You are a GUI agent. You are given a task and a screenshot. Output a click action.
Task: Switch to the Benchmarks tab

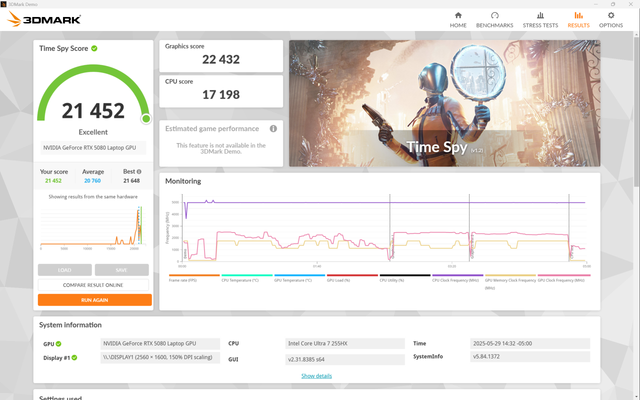(494, 20)
